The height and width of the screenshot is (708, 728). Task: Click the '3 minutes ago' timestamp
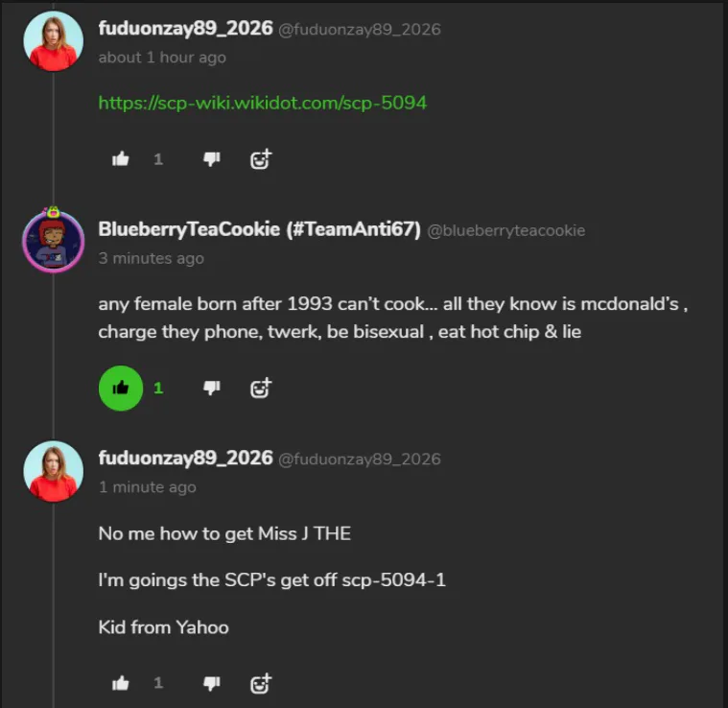point(151,258)
